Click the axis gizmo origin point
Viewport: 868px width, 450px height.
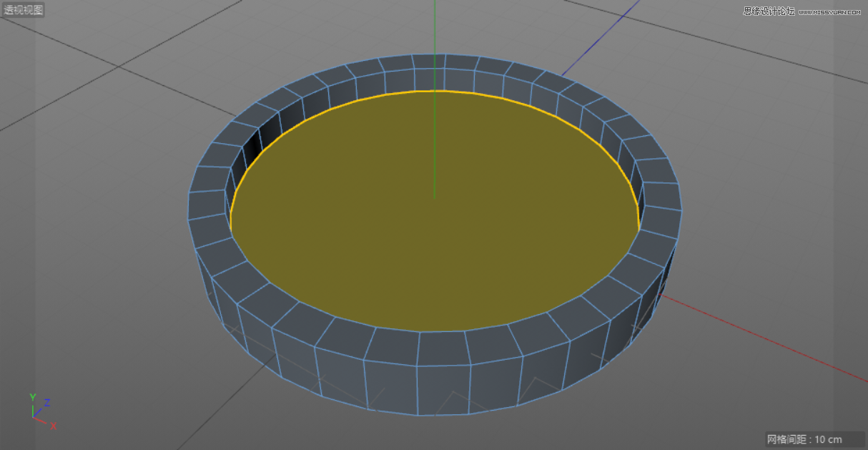point(34,417)
